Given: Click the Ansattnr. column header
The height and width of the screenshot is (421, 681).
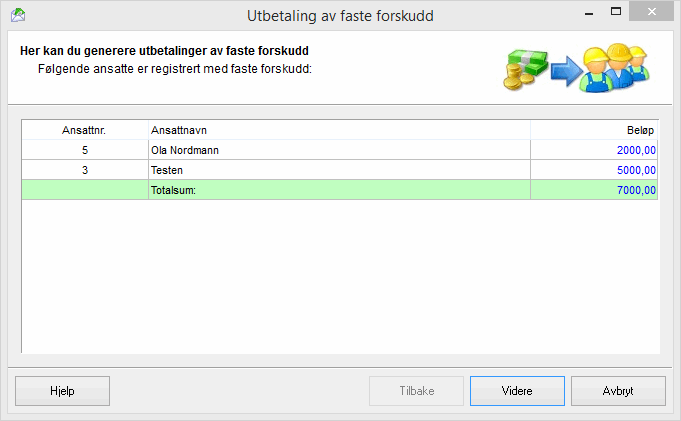Looking at the screenshot, I should click(x=84, y=131).
